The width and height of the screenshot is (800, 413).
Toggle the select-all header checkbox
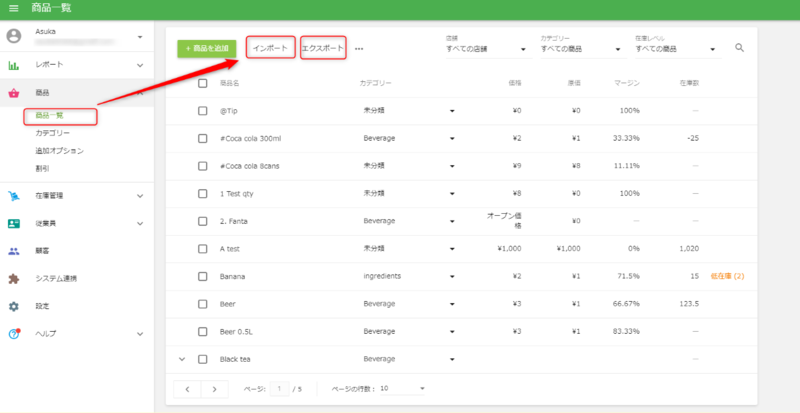pos(203,83)
